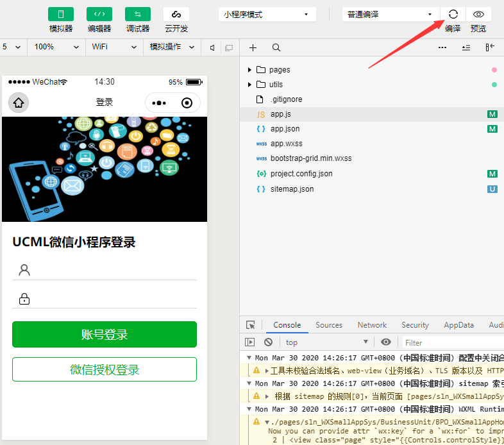
Task: Activate the element inspector icon
Action: 250,325
